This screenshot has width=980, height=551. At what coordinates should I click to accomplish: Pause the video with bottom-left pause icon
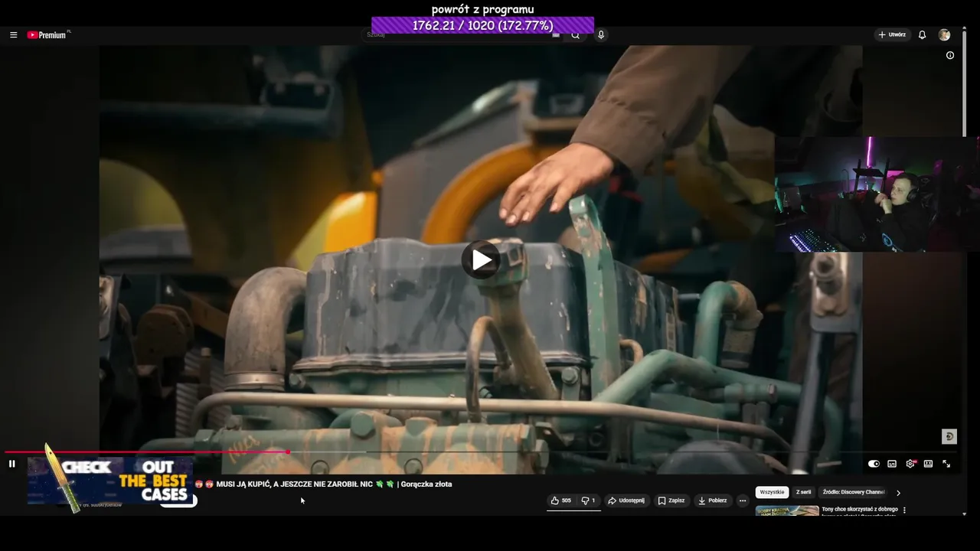11,464
